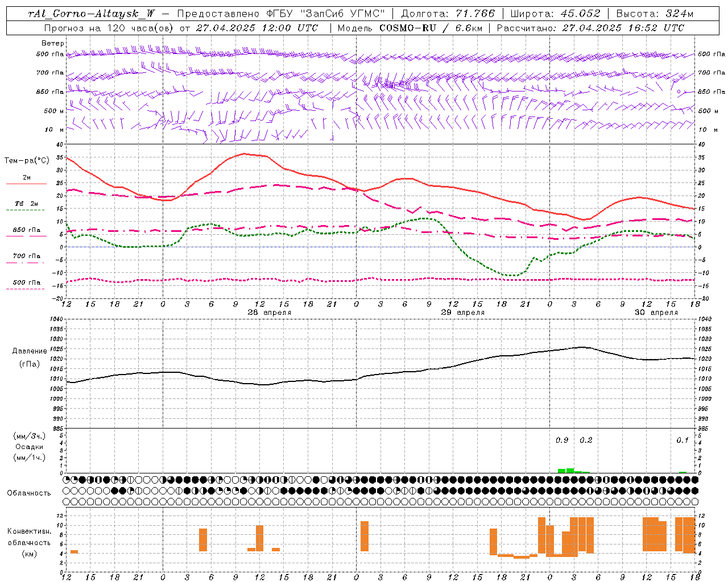The width and height of the screenshot is (728, 582).
Task: Select the 2м temperature legend label
Action: tap(27, 177)
